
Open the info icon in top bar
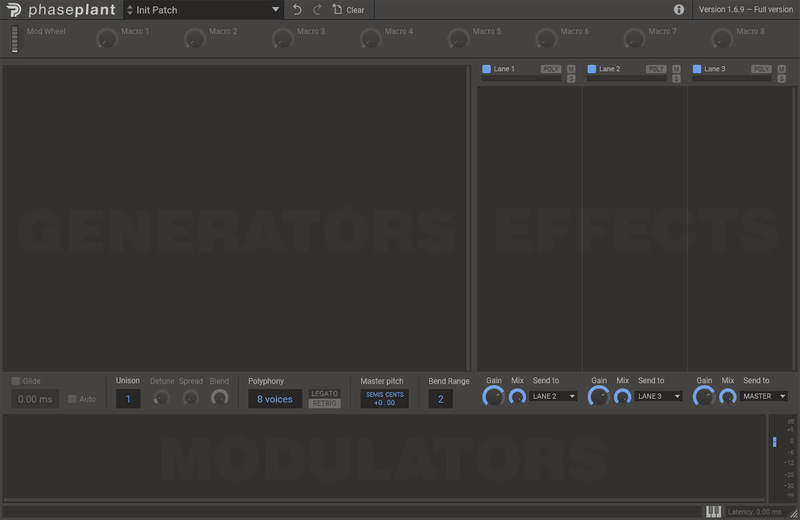[679, 10]
